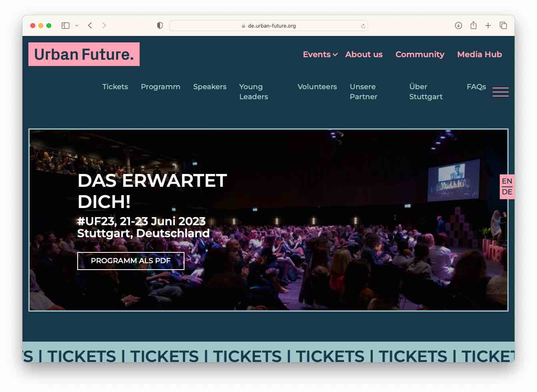
Task: Reload the page with the refresh icon
Action: pyautogui.click(x=363, y=26)
